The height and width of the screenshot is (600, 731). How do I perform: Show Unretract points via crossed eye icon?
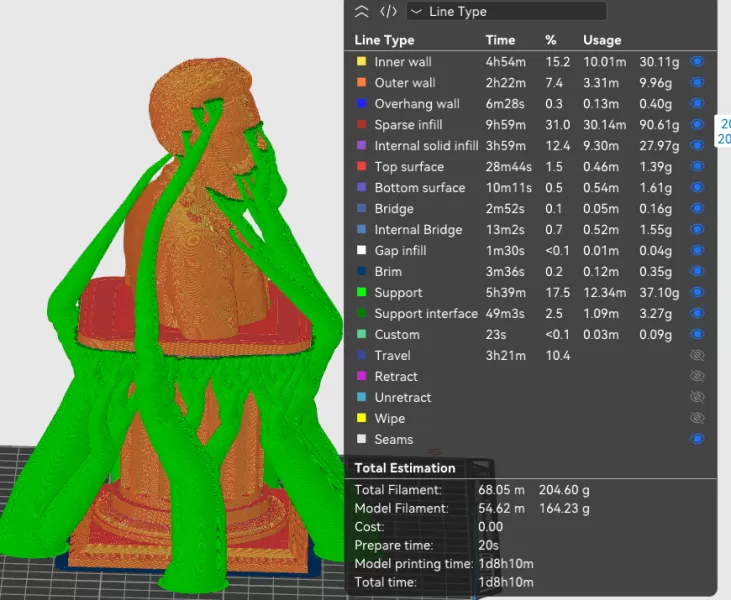point(697,397)
